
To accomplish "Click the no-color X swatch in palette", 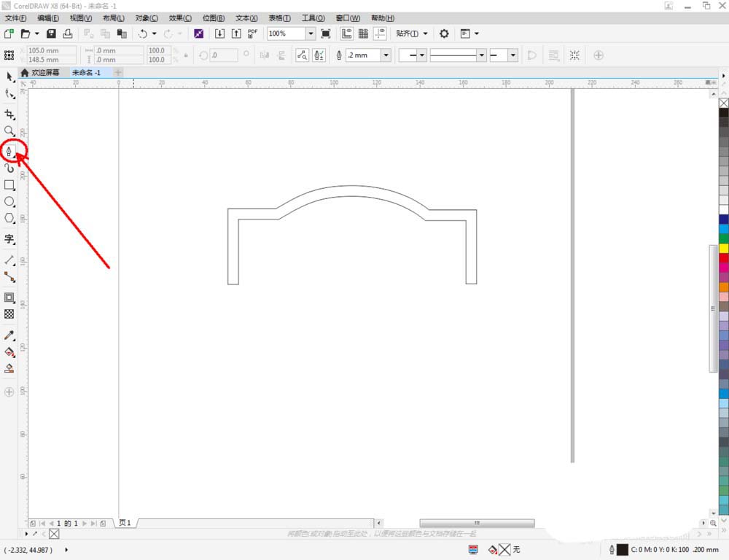I will click(x=724, y=103).
